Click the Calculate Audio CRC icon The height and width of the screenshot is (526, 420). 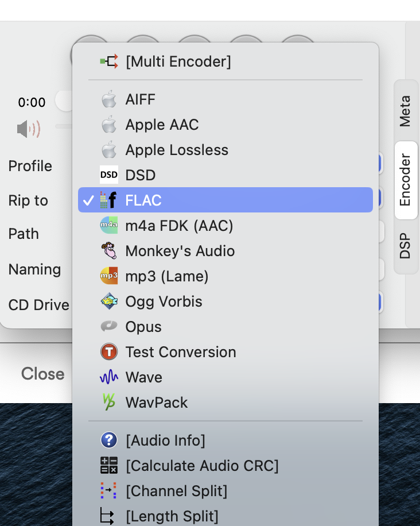(x=109, y=466)
